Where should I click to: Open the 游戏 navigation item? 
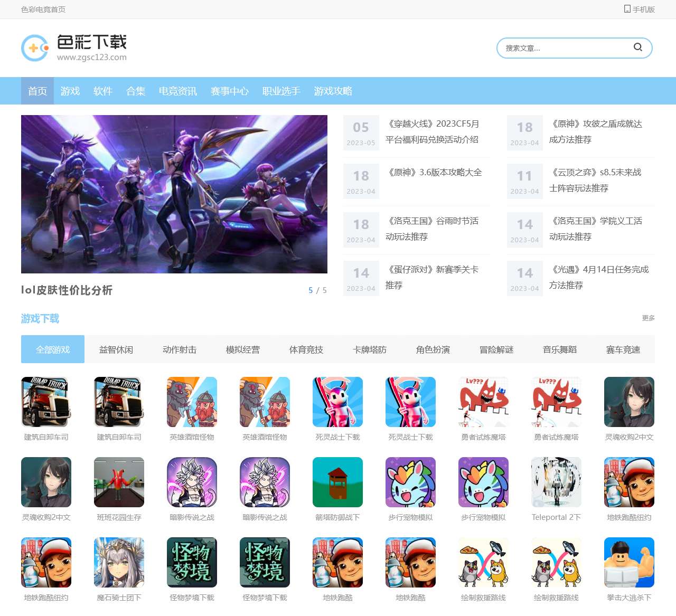point(70,91)
